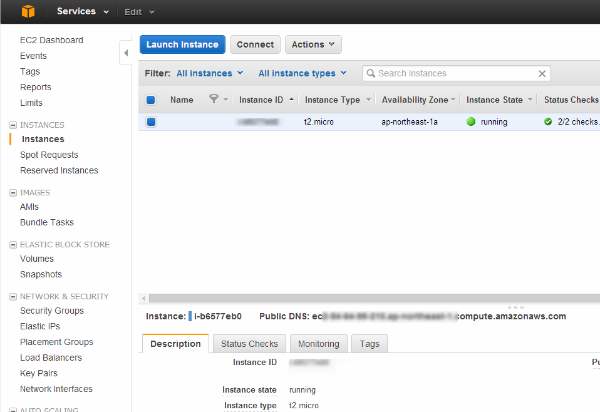Collapse the sidebar with the arrow handle
The width and height of the screenshot is (600, 412).
[x=126, y=53]
